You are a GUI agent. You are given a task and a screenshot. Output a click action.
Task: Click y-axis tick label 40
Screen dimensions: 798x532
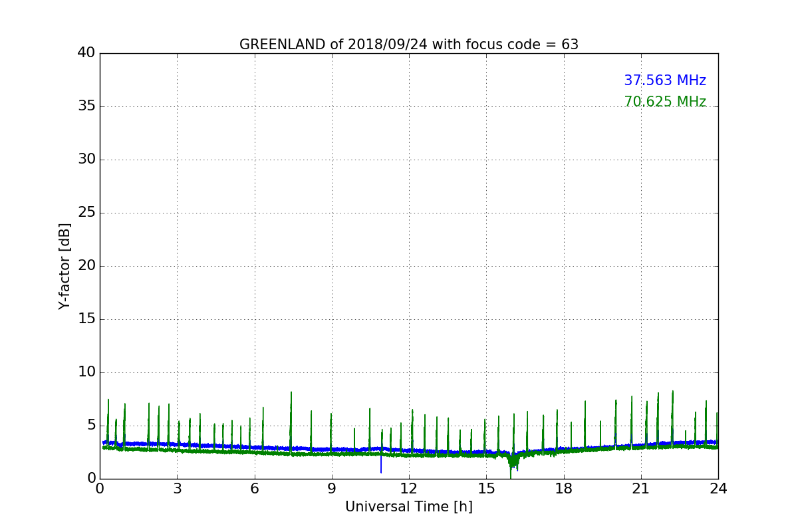click(86, 53)
